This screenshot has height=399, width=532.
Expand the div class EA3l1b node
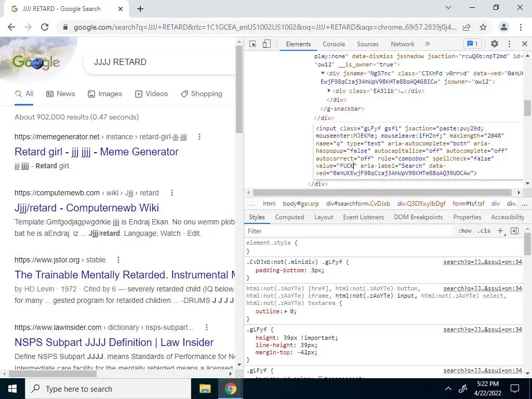coord(329,91)
